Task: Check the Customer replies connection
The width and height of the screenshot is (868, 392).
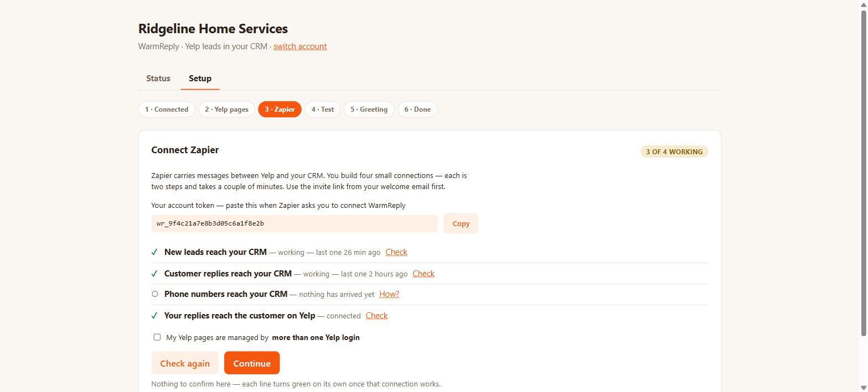Action: point(423,274)
